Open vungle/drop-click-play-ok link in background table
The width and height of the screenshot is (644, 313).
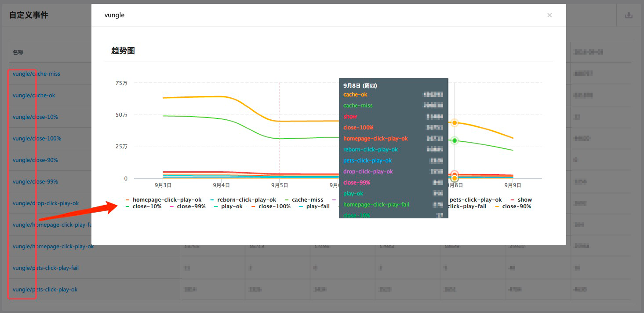tap(46, 203)
